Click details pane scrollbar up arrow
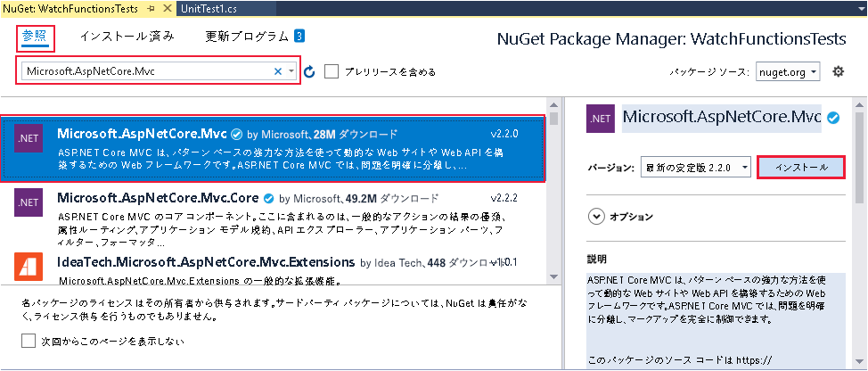 pos(858,105)
